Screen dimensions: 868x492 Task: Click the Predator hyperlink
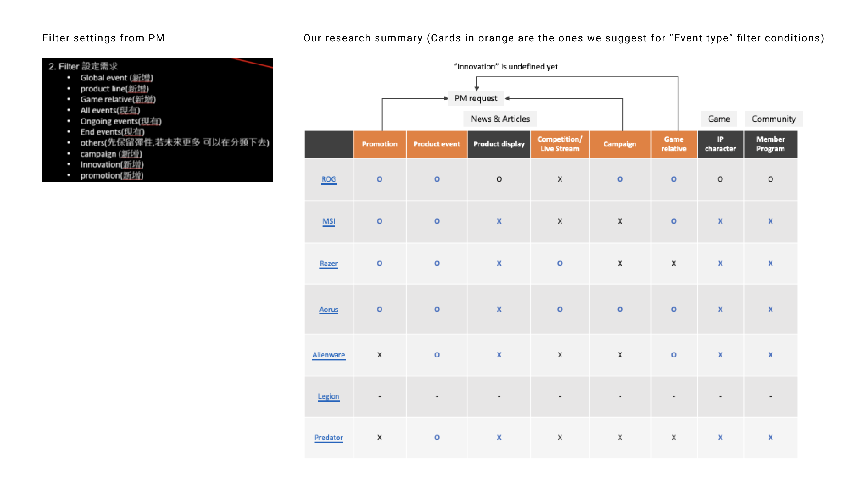[x=328, y=437]
